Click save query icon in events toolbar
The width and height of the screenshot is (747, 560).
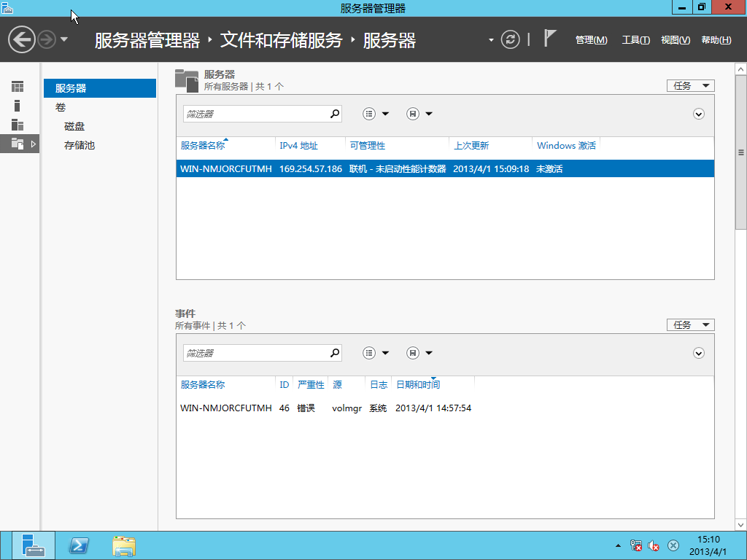[x=413, y=353]
